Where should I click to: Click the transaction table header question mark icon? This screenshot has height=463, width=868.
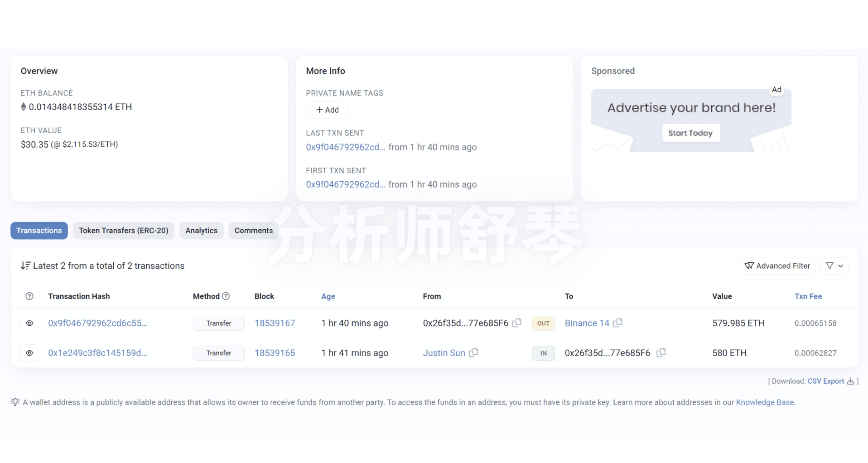coord(29,296)
